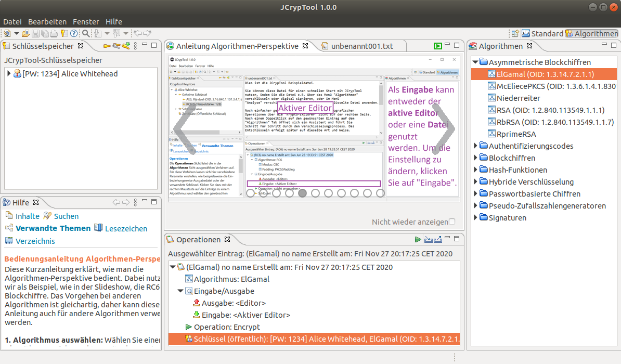
Task: Click the key with green arrow import icon
Action: click(126, 46)
